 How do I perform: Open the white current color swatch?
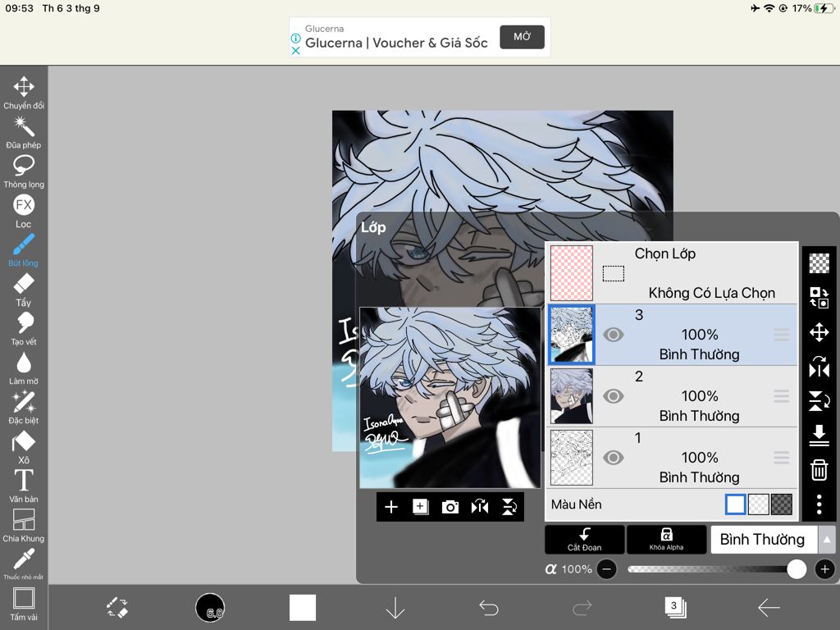(x=303, y=608)
